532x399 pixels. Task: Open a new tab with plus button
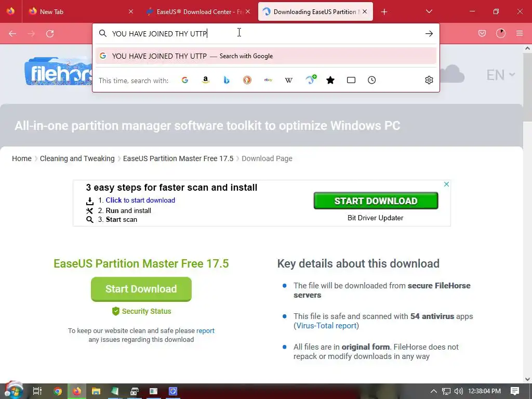[x=384, y=12]
